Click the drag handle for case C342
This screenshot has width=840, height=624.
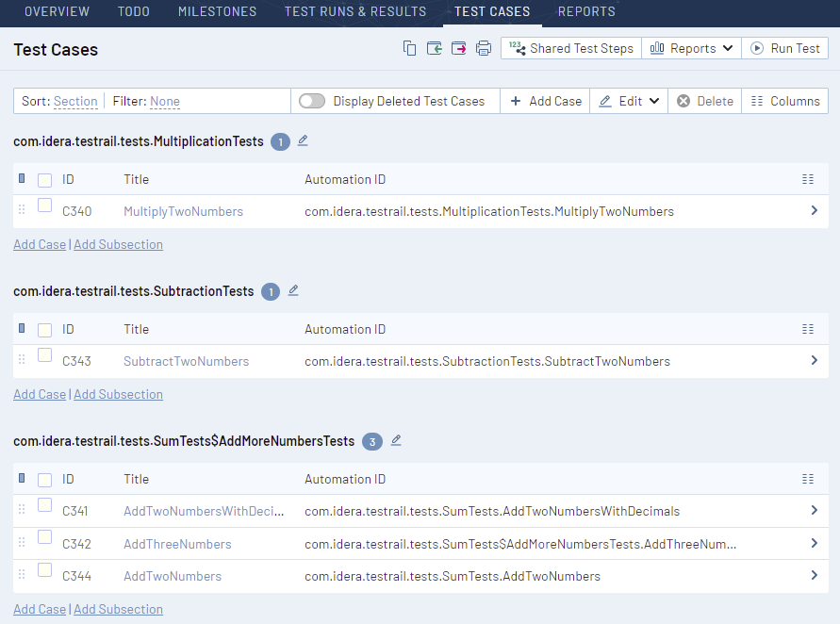[x=22, y=542]
